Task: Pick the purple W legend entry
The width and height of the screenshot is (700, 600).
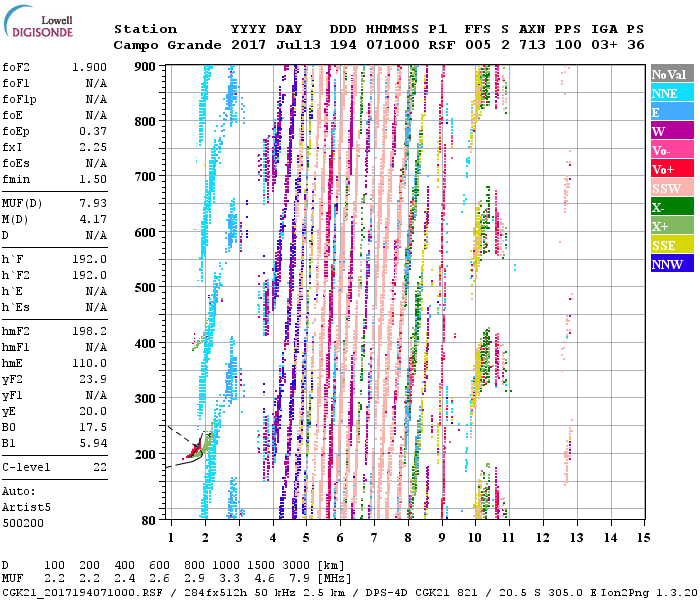Action: coord(670,131)
